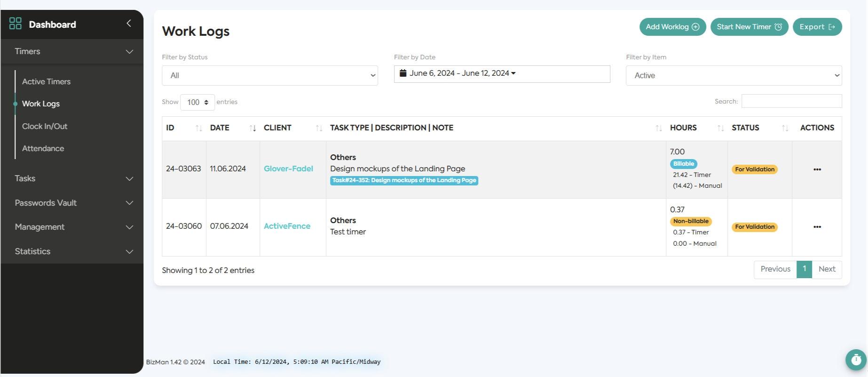This screenshot has width=868, height=377.
Task: Click the Add Worklog button
Action: (673, 27)
